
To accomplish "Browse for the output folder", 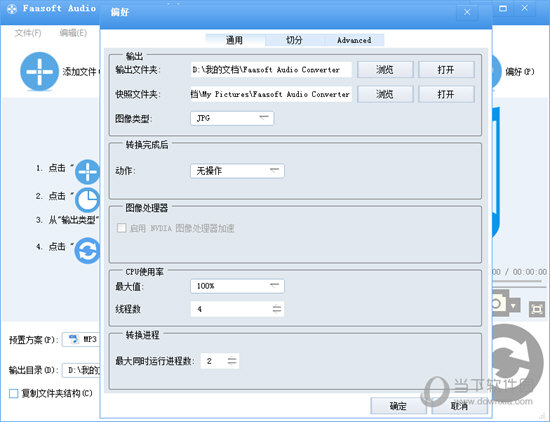I will (385, 69).
